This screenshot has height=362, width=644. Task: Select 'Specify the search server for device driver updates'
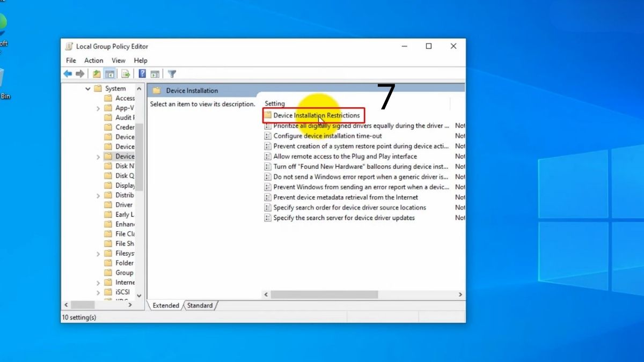tap(344, 218)
